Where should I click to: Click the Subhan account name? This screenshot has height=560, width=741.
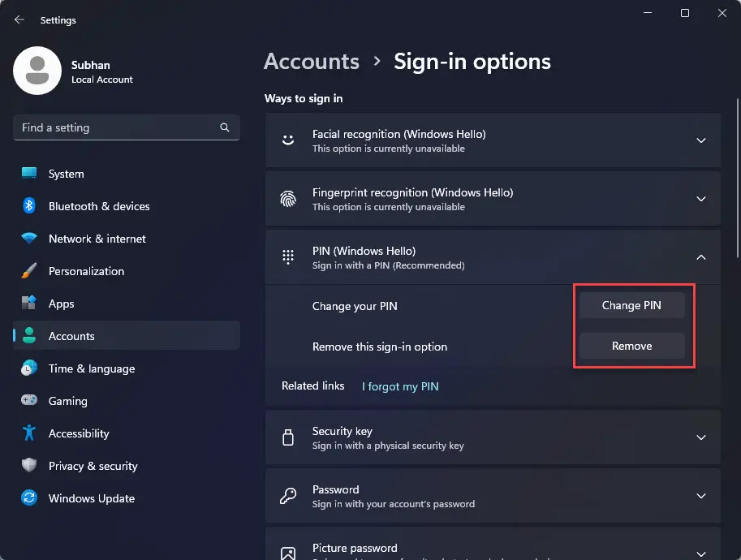(90, 65)
